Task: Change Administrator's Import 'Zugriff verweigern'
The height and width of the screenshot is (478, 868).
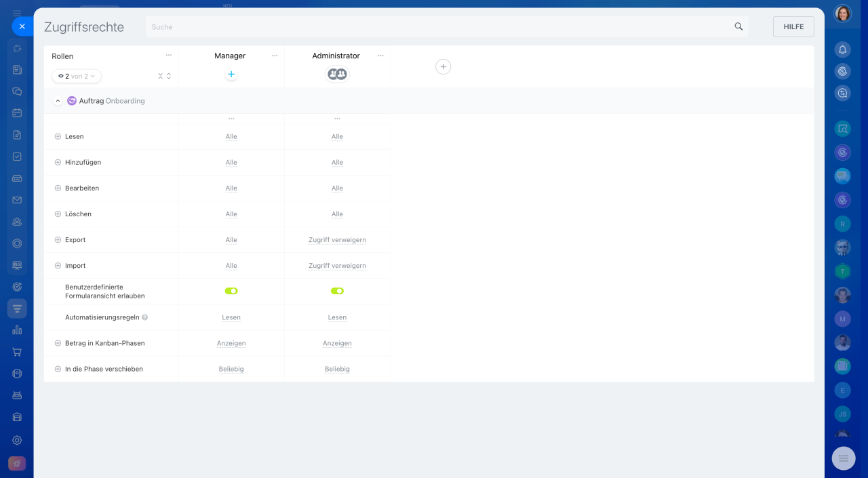Action: [x=337, y=266]
